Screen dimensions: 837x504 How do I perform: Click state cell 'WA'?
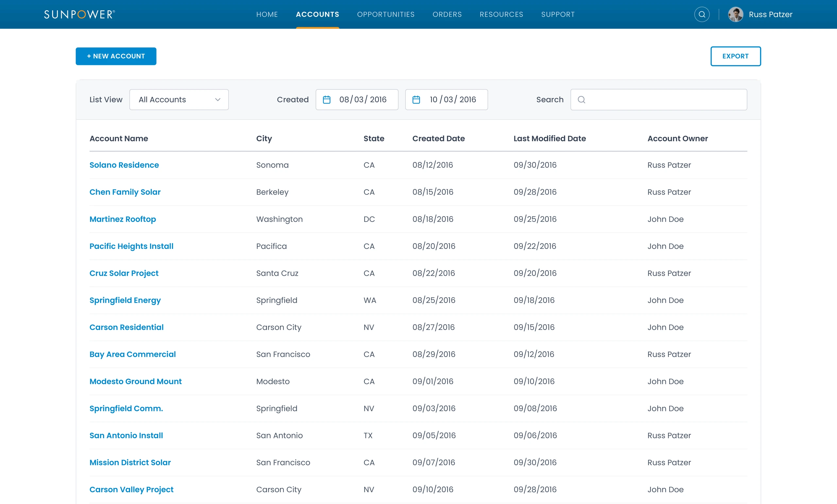pyautogui.click(x=369, y=301)
